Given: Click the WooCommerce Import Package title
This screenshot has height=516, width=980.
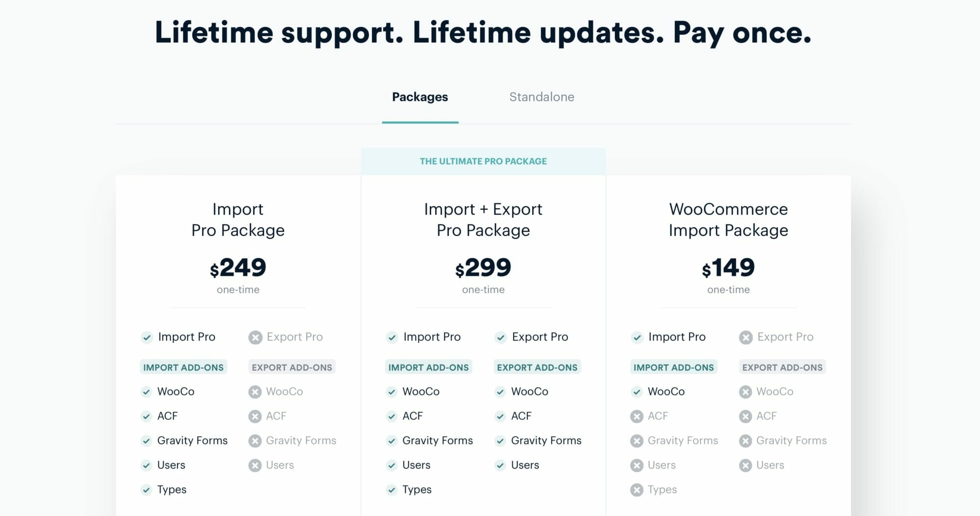Looking at the screenshot, I should [x=728, y=220].
